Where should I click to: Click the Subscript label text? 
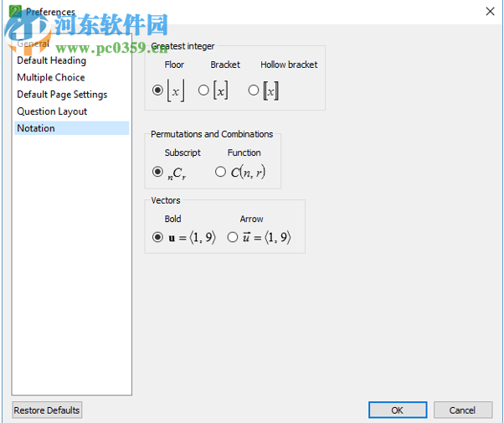click(183, 152)
